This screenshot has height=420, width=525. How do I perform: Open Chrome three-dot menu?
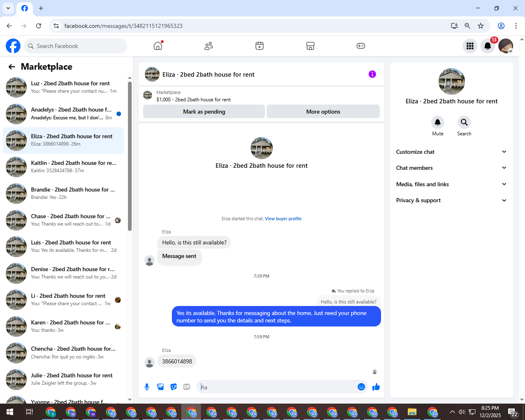pos(516,26)
